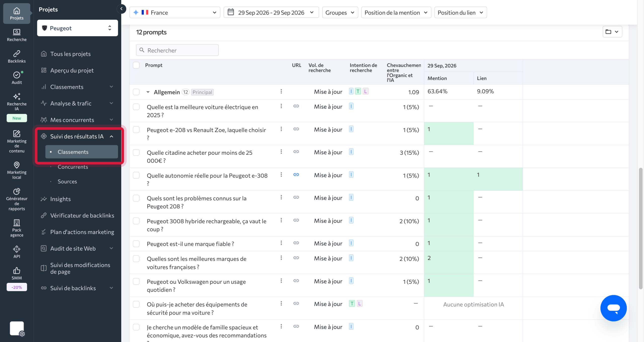The image size is (644, 342).
Task: Open Insights in the project menu
Action: (60, 199)
